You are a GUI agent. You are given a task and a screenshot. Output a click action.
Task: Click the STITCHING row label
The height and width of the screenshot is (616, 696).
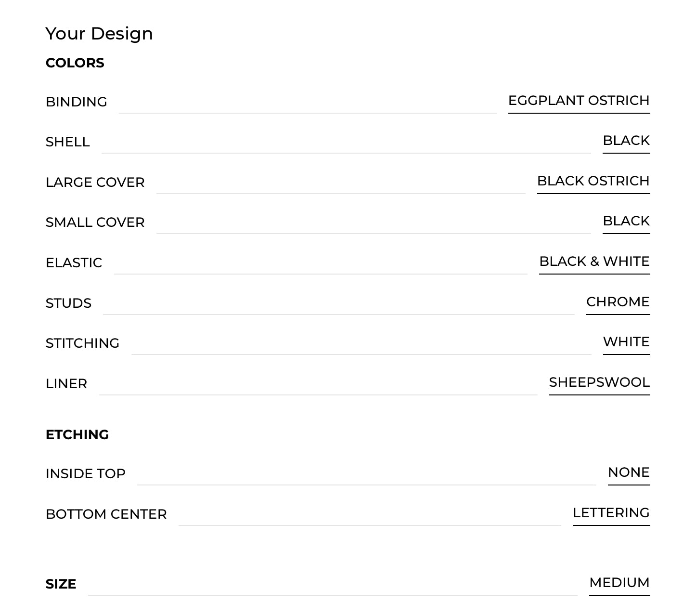tap(83, 343)
